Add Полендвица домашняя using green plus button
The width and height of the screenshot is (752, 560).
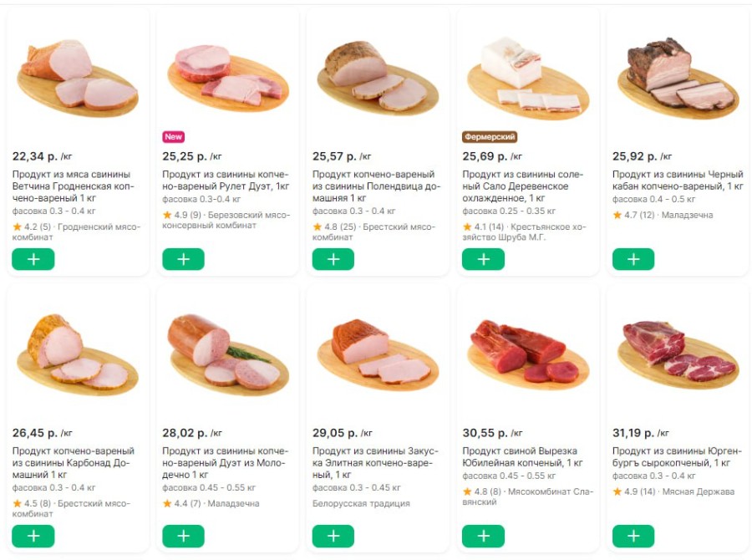[x=333, y=259]
